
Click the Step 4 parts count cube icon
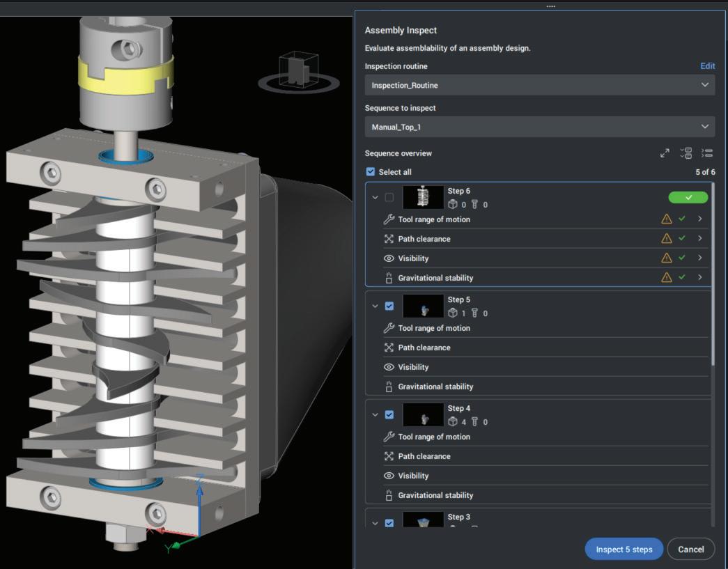(453, 421)
